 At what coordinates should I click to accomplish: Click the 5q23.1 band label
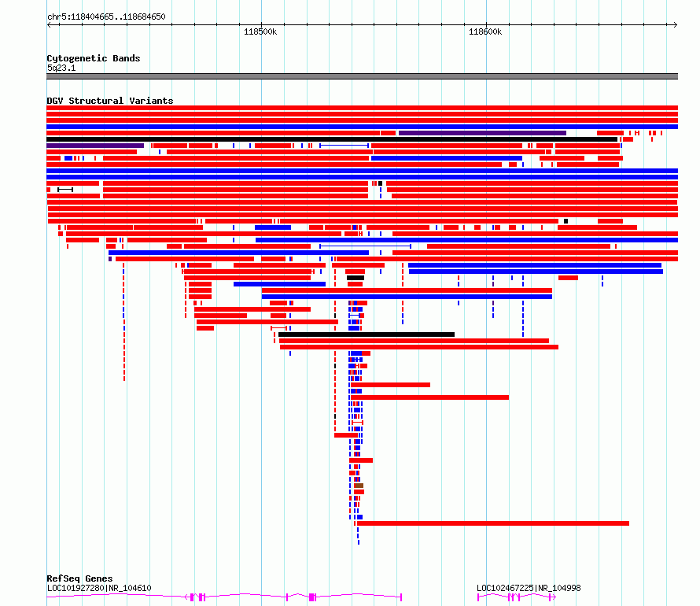tap(61, 68)
